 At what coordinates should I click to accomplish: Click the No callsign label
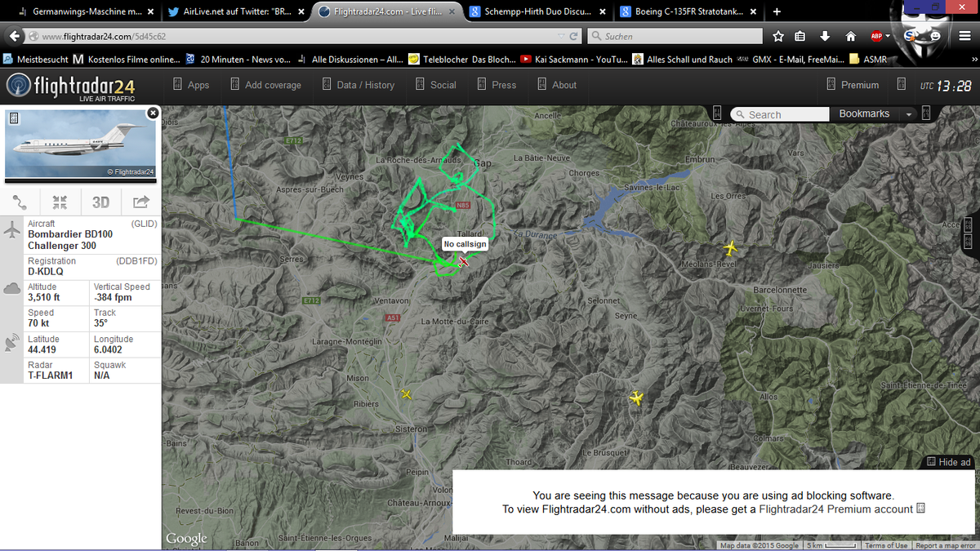click(465, 243)
